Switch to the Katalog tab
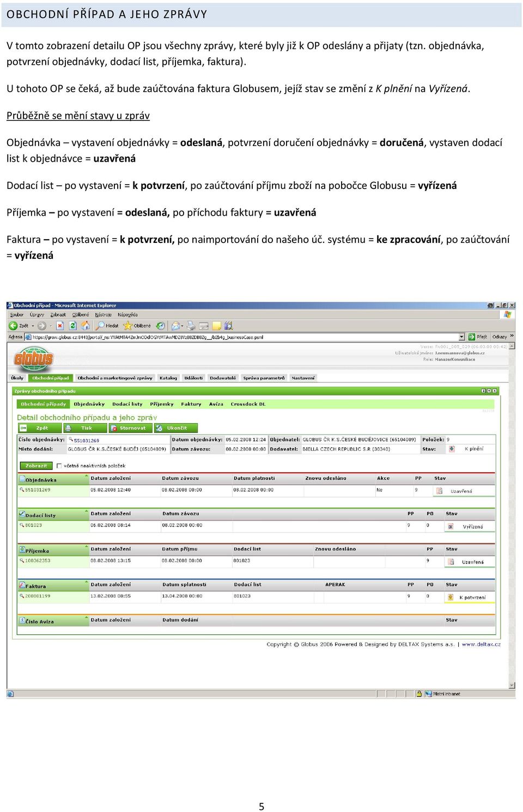523x812 pixels. [x=168, y=378]
